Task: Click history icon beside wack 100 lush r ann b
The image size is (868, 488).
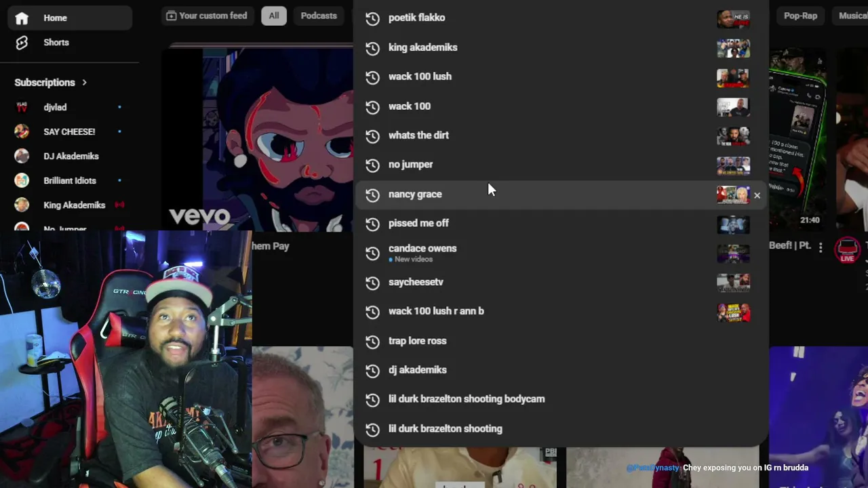Action: (372, 312)
